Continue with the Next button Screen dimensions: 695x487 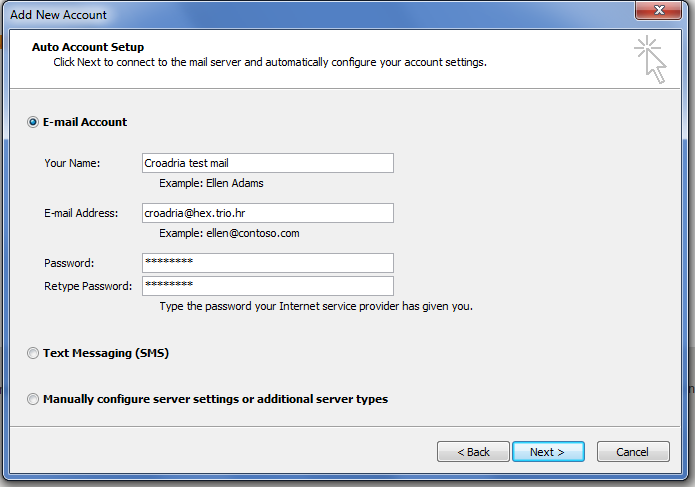click(x=548, y=452)
